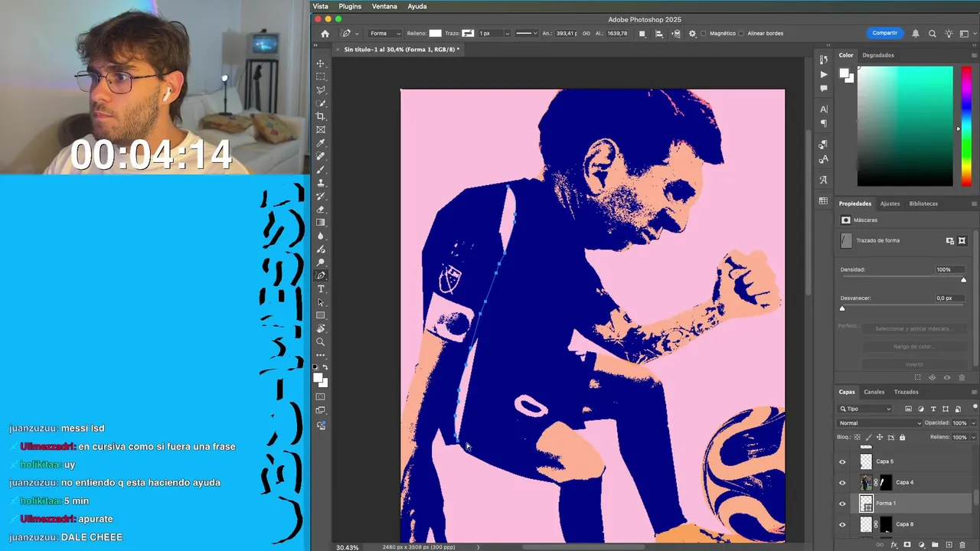Open pen options gear icon
The width and height of the screenshot is (980, 551).
pos(692,34)
